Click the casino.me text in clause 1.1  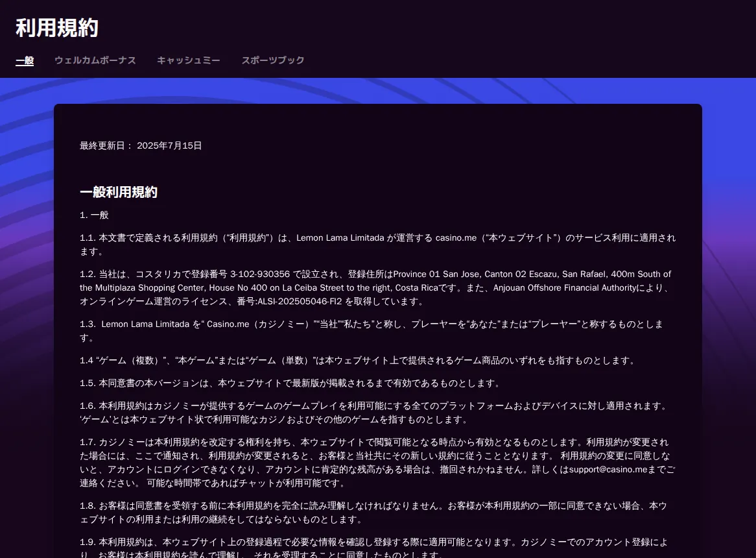point(456,237)
